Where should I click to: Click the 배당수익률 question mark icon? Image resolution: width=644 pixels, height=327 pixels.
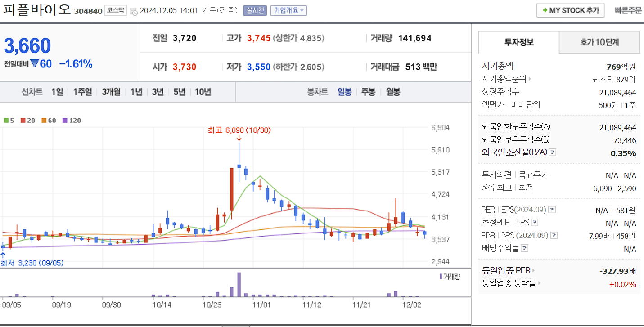click(x=525, y=247)
